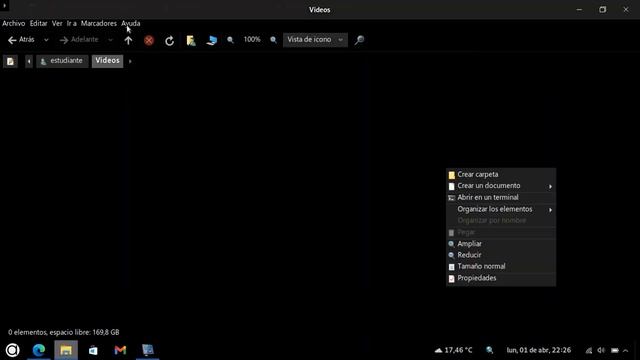Open the network tray icon
This screenshot has width=640, height=360.
(x=589, y=350)
